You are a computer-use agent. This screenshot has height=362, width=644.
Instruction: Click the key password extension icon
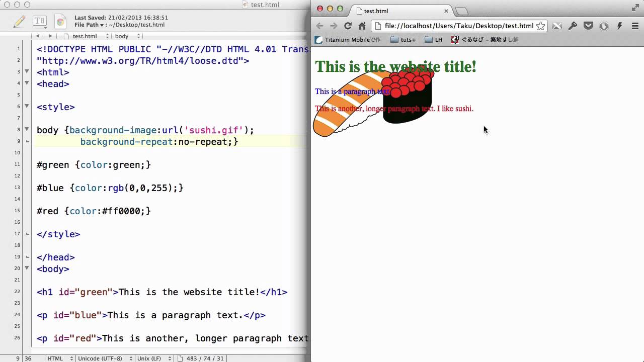coord(573,26)
